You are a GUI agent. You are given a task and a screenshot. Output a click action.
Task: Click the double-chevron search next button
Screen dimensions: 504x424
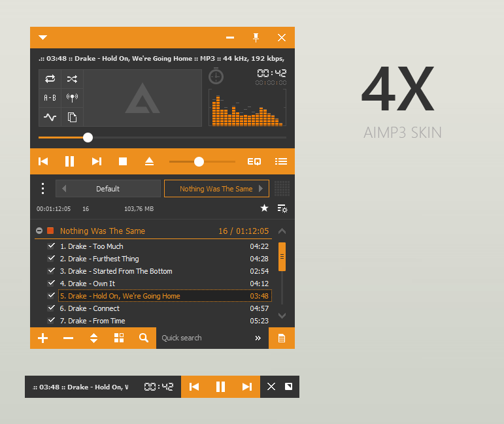(x=258, y=338)
